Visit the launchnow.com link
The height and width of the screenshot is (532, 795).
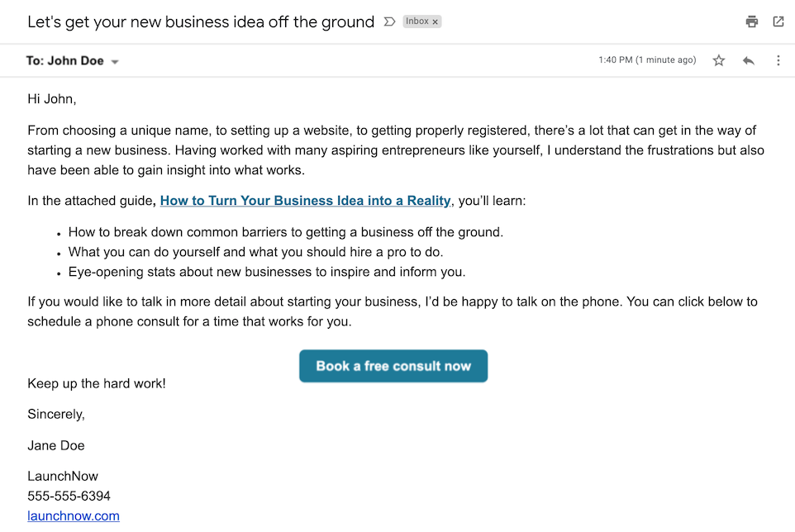(x=74, y=516)
